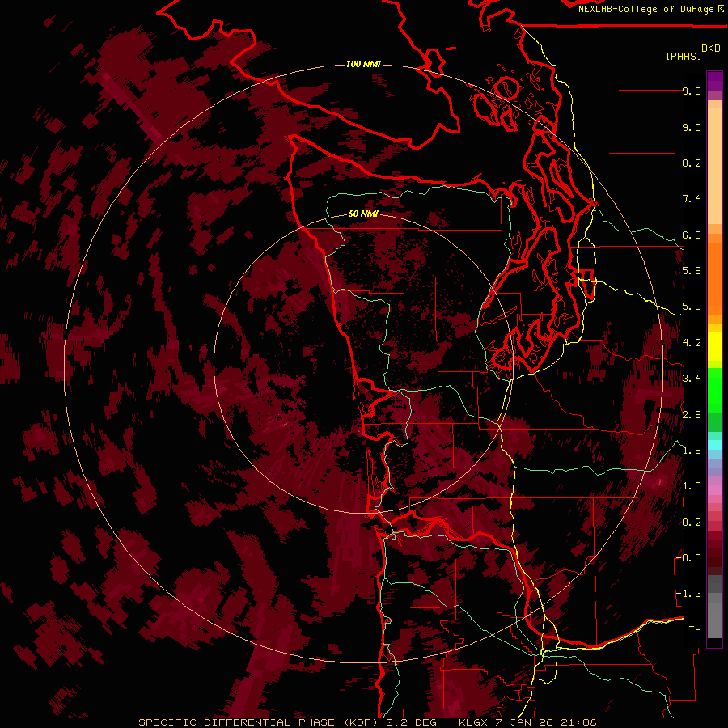The width and height of the screenshot is (728, 728).
Task: Click the 50 NMI range ring label
Action: [363, 214]
